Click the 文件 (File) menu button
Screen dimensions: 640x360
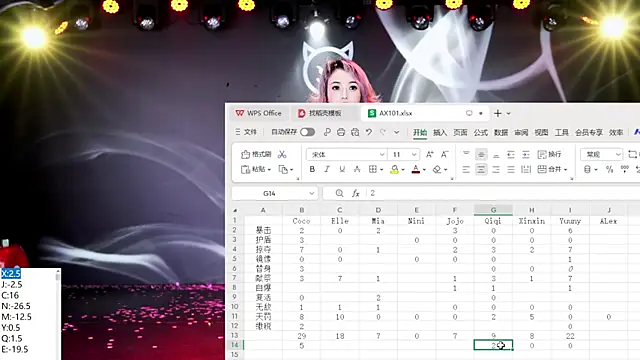(x=246, y=132)
